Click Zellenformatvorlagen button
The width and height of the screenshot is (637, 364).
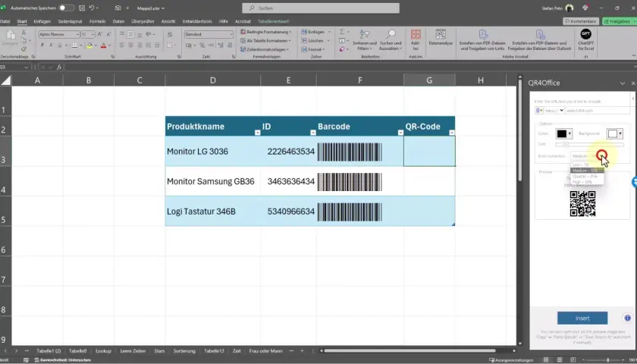[265, 49]
